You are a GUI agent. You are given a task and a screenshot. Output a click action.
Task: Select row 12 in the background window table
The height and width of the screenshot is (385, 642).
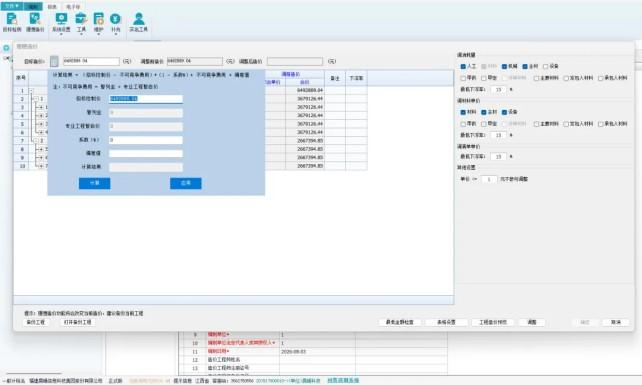coord(313,360)
